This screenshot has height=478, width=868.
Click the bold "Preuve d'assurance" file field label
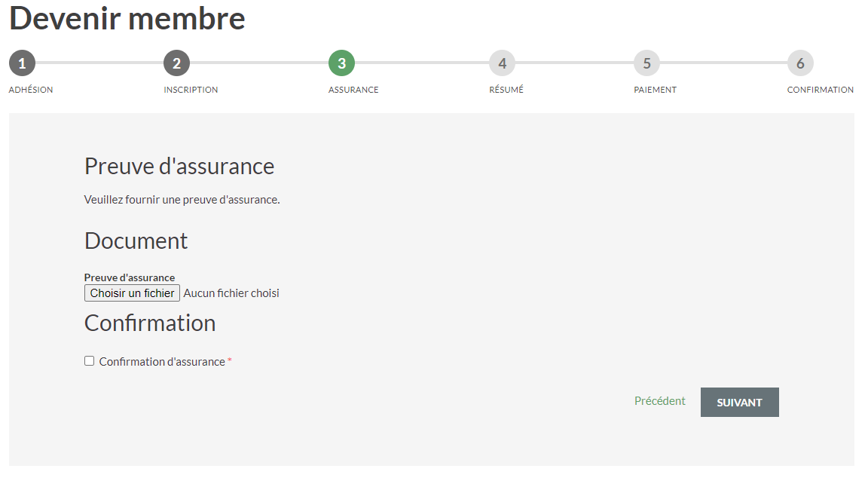coord(130,277)
